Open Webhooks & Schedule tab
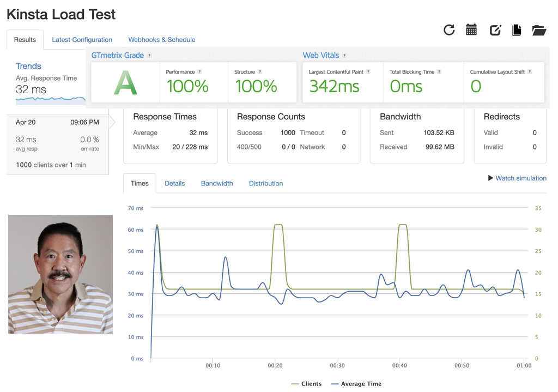The height and width of the screenshot is (392, 558). point(161,39)
